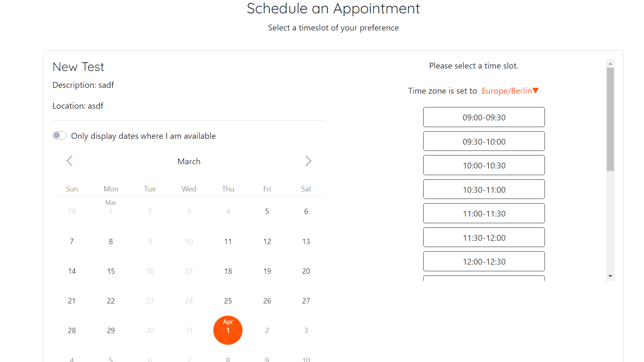
Task: Click the March month label
Action: 189,161
